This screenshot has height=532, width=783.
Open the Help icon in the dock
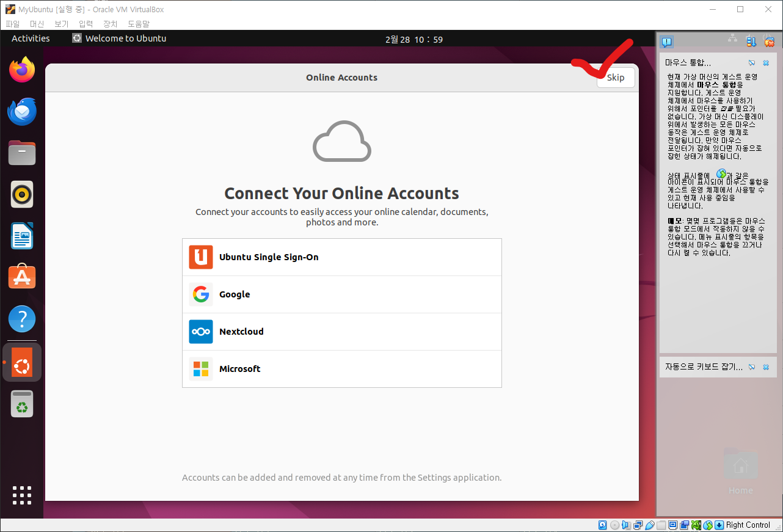[x=22, y=319]
